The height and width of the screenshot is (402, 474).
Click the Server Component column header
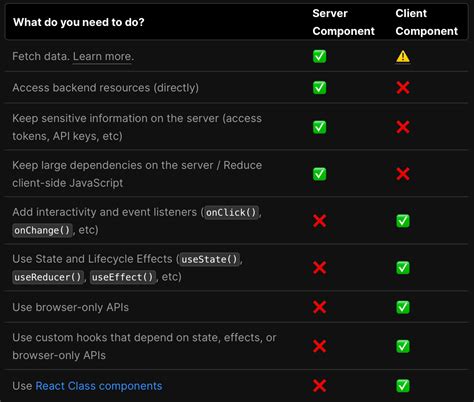[343, 22]
